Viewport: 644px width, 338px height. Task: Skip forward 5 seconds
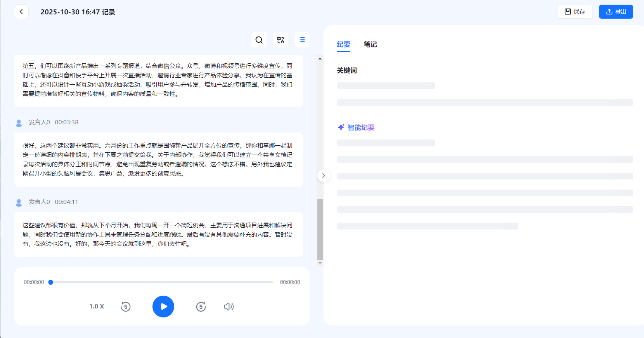coord(201,307)
